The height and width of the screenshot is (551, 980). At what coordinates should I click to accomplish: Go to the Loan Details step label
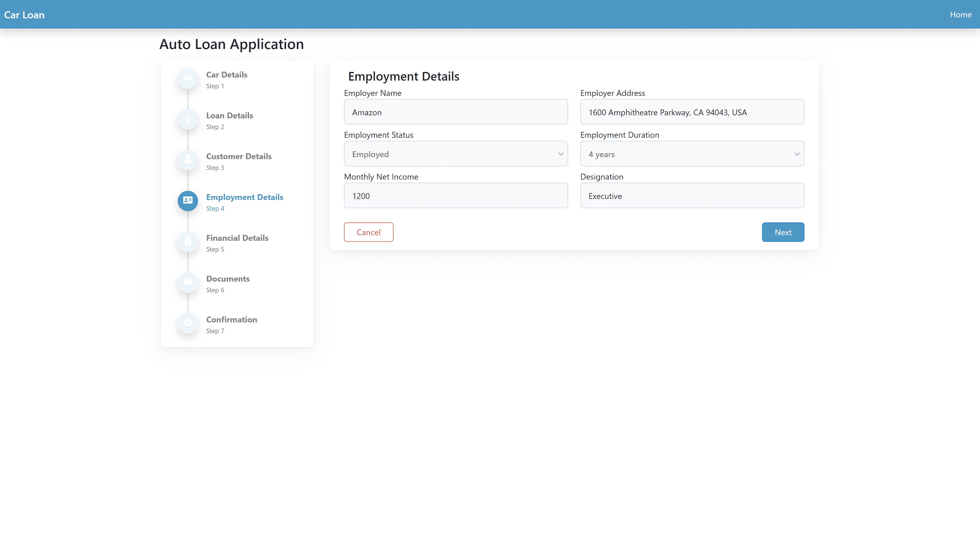(x=229, y=116)
